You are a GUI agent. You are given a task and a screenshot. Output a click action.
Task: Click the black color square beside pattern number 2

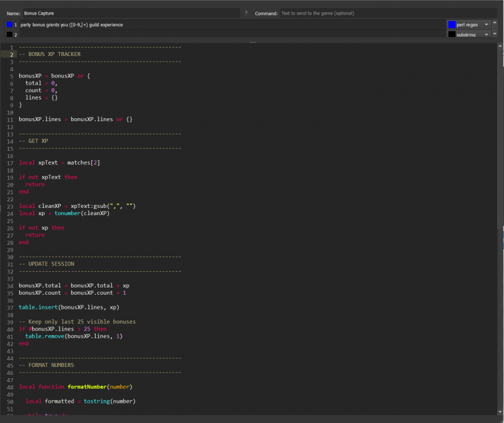coord(10,34)
